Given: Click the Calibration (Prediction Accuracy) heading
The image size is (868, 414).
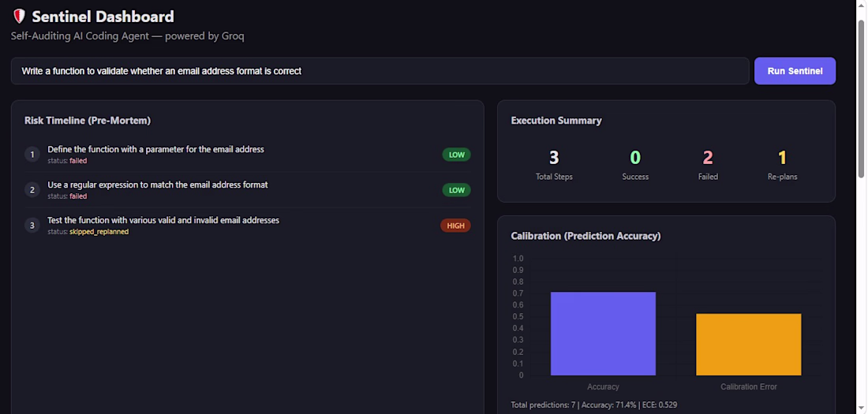Looking at the screenshot, I should 586,236.
